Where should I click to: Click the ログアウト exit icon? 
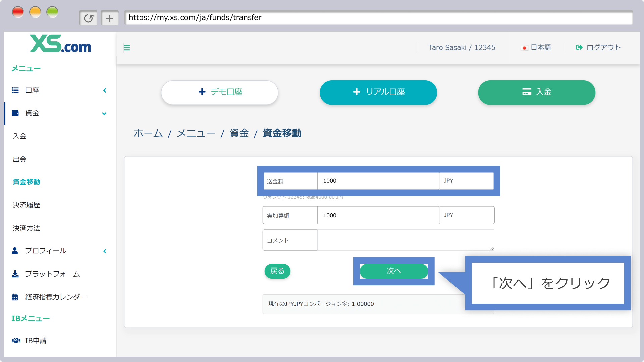pyautogui.click(x=579, y=47)
